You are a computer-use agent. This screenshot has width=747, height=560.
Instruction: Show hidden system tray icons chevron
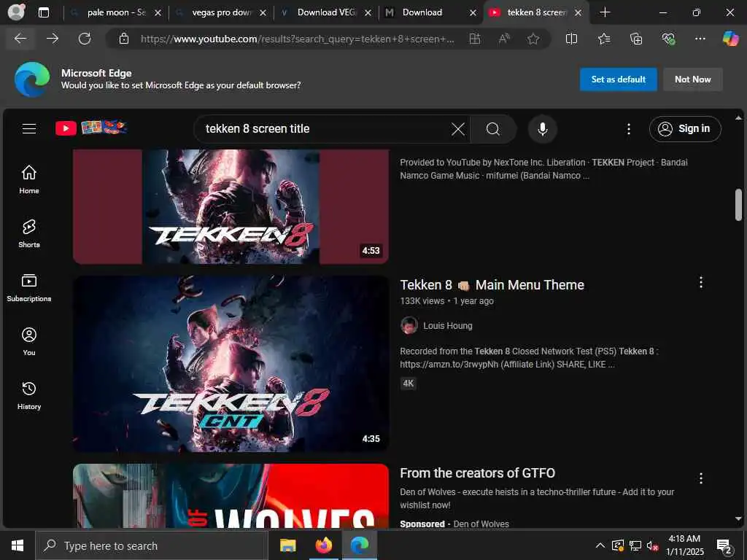[600, 545]
